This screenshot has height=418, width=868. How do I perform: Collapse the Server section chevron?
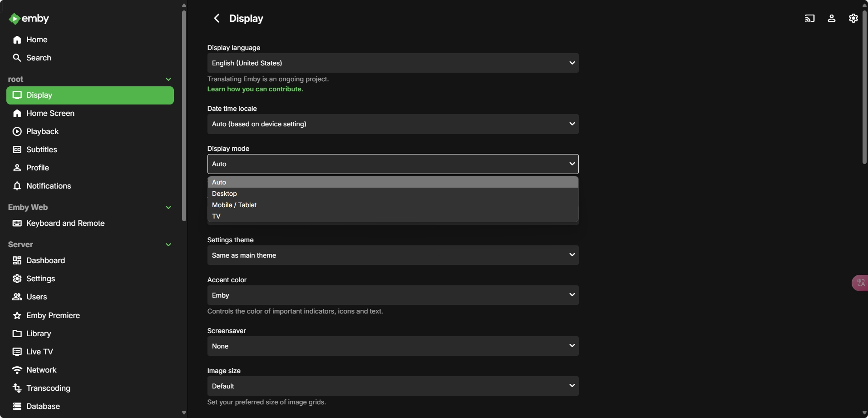(168, 245)
